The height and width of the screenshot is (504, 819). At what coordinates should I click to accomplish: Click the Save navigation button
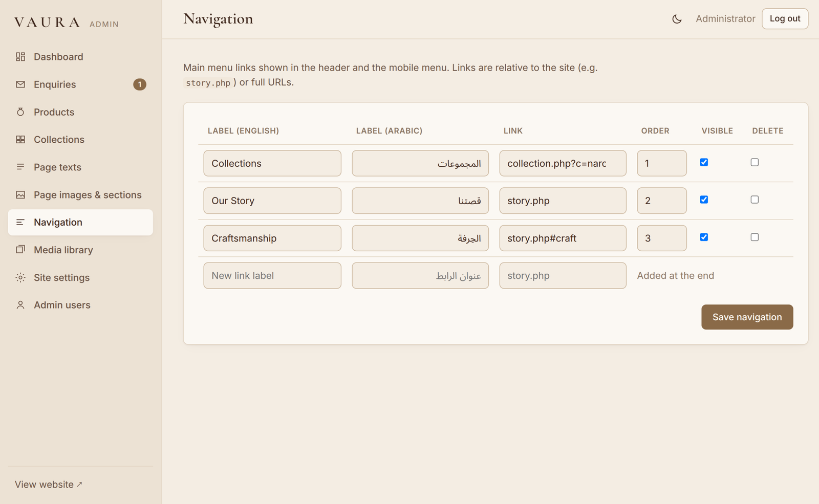pos(747,317)
